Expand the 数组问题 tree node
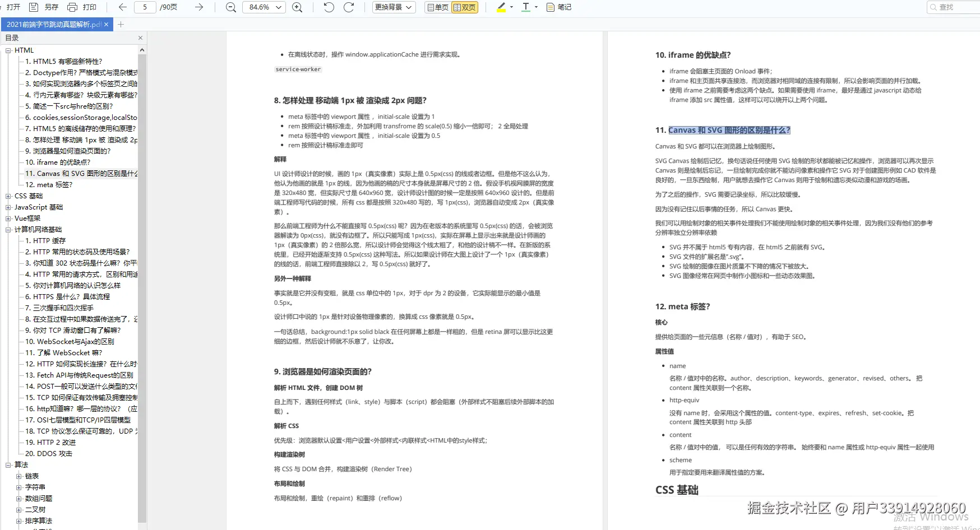The height and width of the screenshot is (530, 980). pyautogui.click(x=19, y=499)
